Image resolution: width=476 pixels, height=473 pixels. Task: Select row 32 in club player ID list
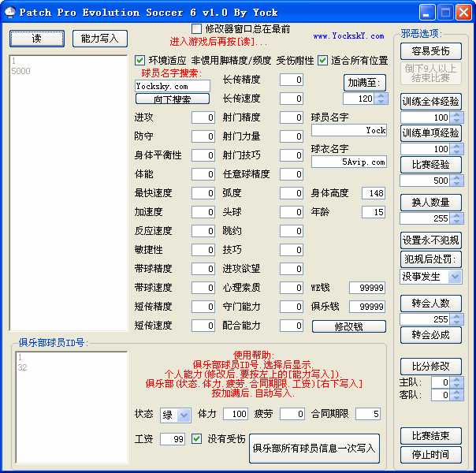tap(72, 367)
